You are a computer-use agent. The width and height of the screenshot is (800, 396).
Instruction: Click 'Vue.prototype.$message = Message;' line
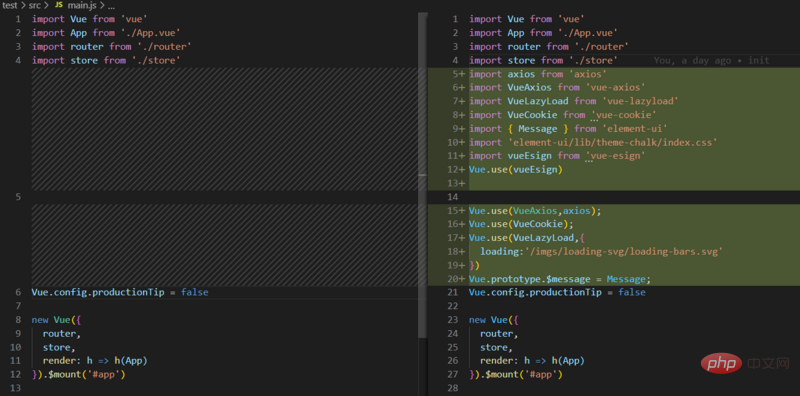click(x=560, y=279)
